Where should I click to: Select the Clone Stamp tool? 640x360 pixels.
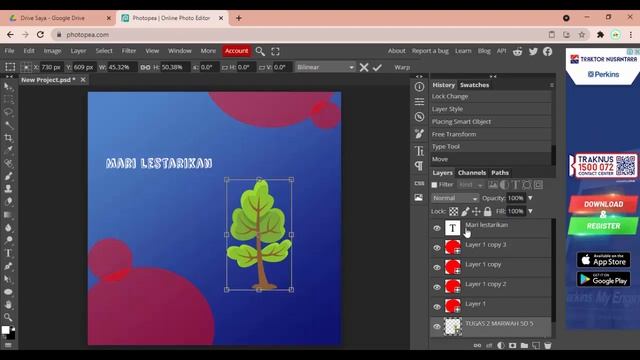tap(8, 189)
